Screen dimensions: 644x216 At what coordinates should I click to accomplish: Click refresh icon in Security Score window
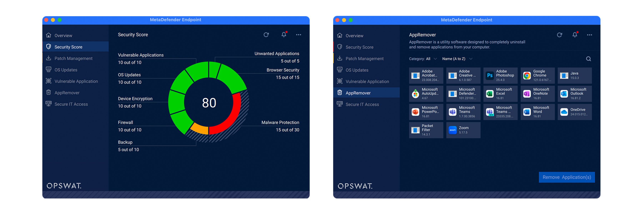[266, 35]
